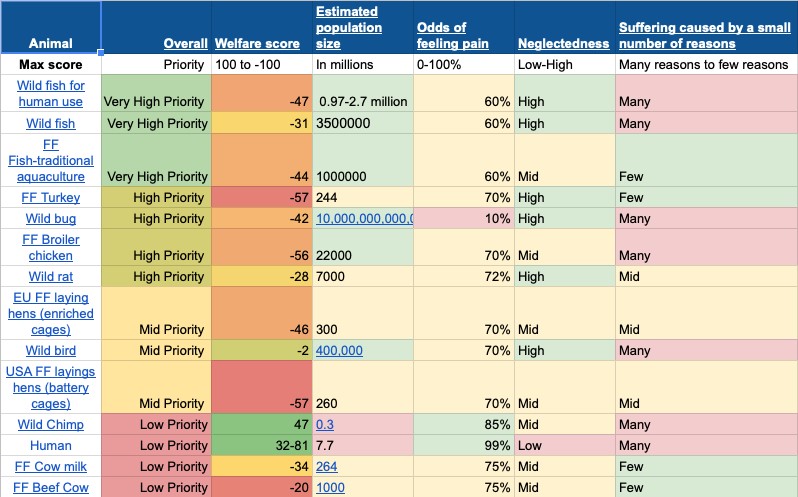Click the Overall column header link
This screenshot has height=497, width=798.
click(x=185, y=44)
